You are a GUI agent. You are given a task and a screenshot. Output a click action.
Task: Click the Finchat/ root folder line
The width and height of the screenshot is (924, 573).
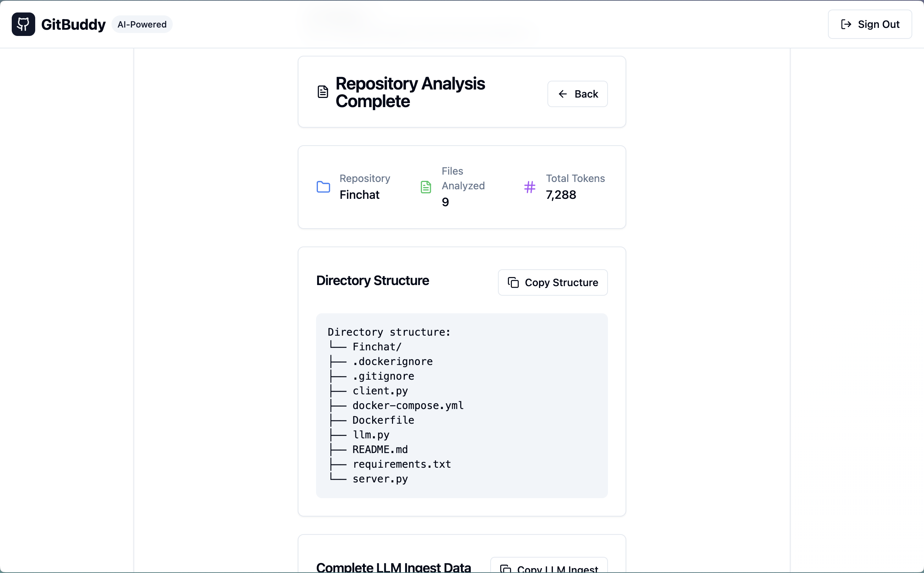click(x=377, y=347)
